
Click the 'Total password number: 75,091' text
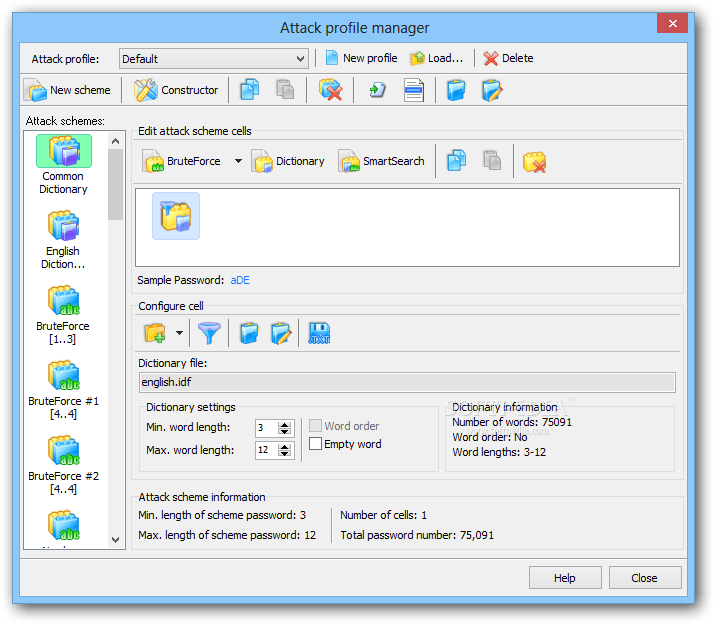(417, 535)
